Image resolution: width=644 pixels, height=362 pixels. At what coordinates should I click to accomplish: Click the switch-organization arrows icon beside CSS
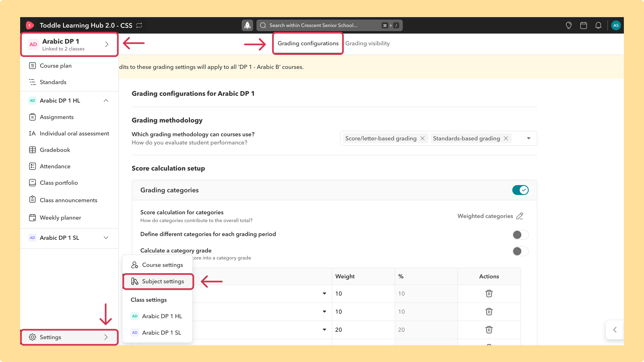[x=139, y=25]
